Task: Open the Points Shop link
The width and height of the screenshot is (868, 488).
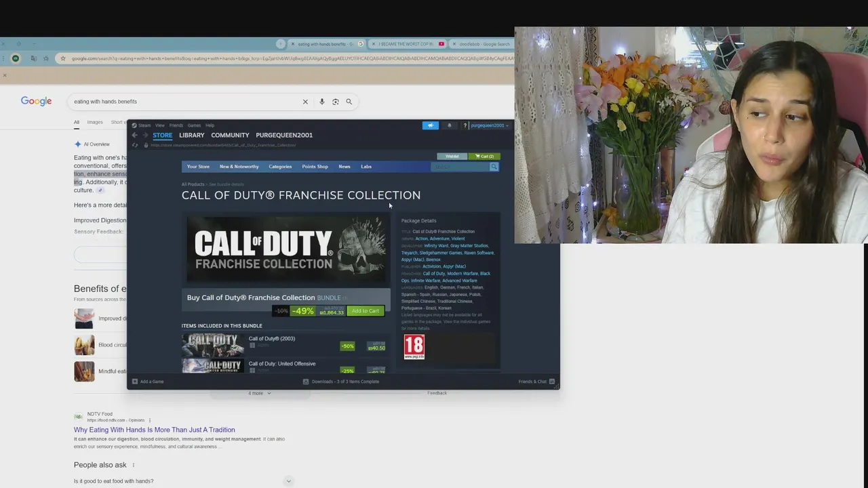Action: click(x=315, y=167)
